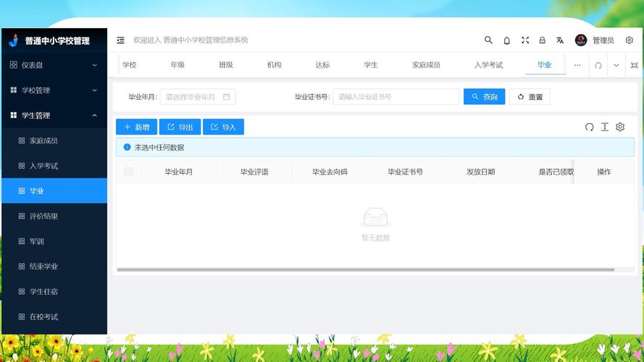Open 评价结果 in sidebar
The image size is (644, 362).
click(x=54, y=216)
